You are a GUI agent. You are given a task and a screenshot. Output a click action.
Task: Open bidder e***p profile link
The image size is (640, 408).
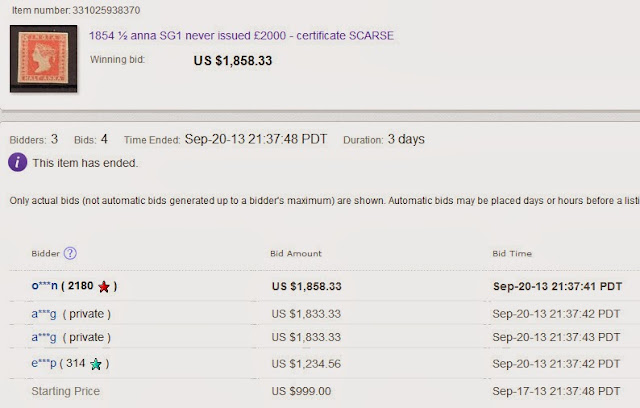(x=45, y=363)
